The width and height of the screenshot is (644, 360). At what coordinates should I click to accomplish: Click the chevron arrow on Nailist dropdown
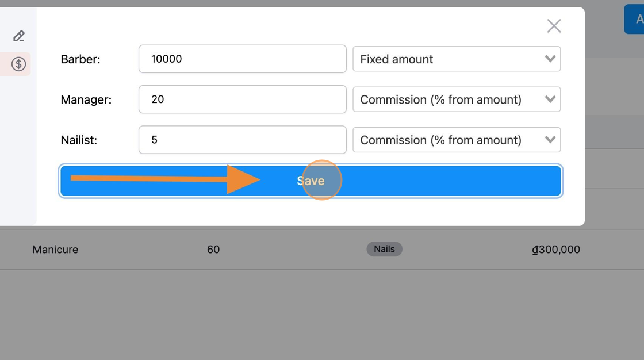[550, 140]
